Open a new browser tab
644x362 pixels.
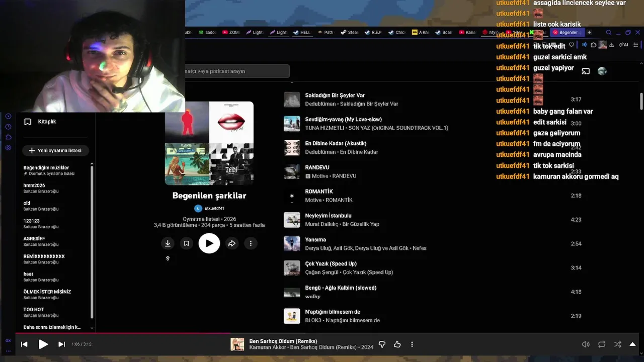pyautogui.click(x=589, y=32)
